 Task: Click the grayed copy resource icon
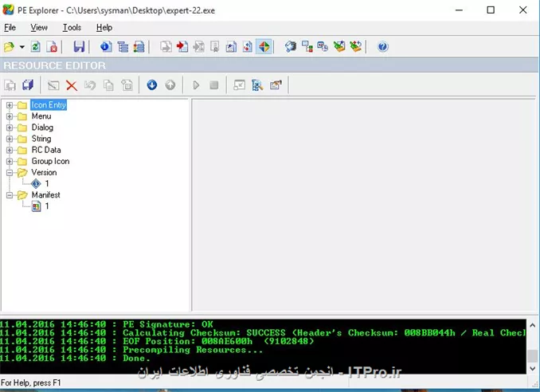pyautogui.click(x=108, y=85)
